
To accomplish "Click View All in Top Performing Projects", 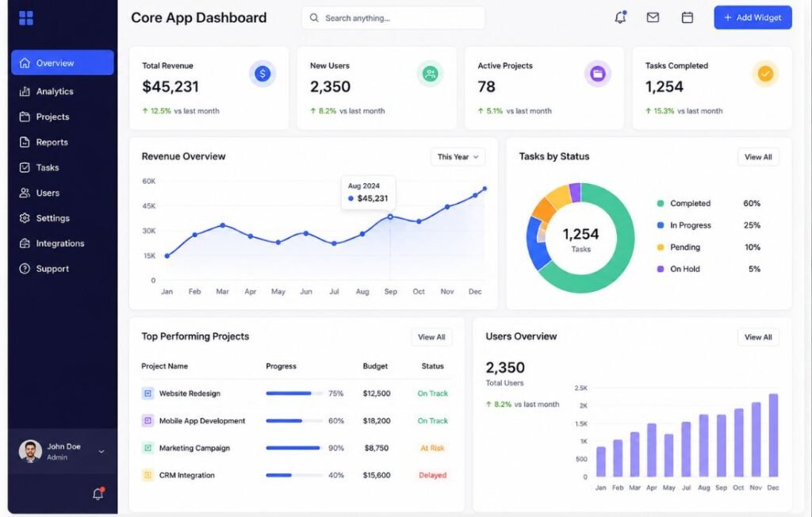I will pyautogui.click(x=431, y=337).
